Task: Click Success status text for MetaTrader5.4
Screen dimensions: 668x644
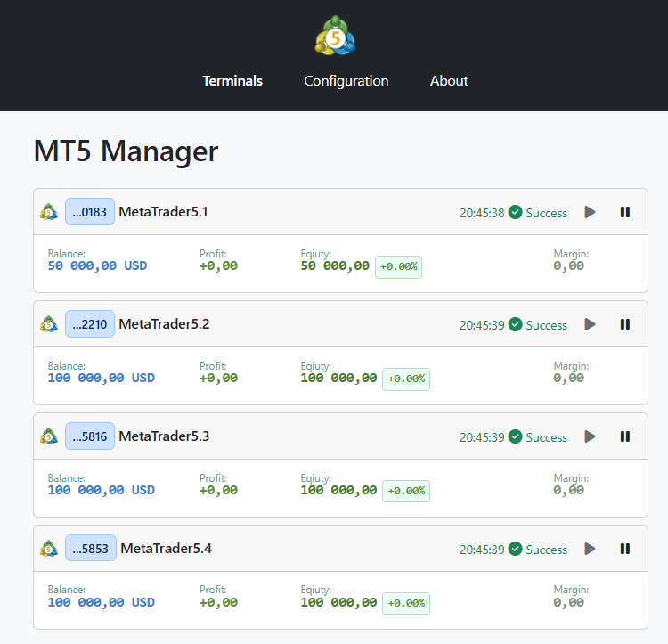Action: [x=547, y=550]
